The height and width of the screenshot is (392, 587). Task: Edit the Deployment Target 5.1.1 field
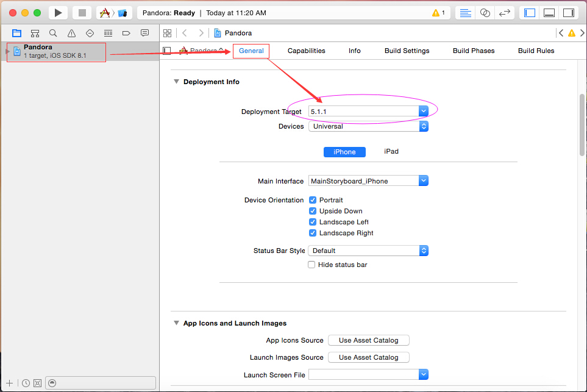pos(363,111)
